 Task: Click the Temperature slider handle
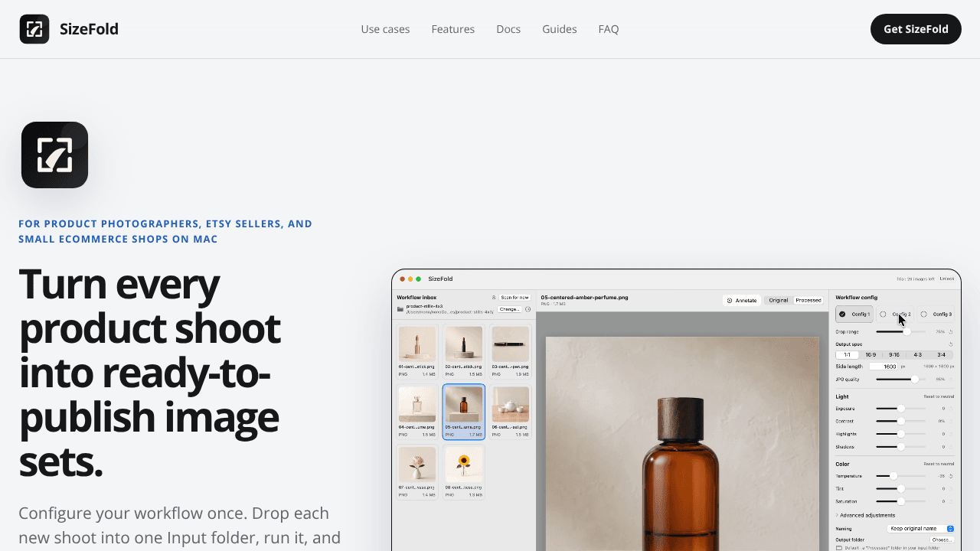click(x=893, y=476)
